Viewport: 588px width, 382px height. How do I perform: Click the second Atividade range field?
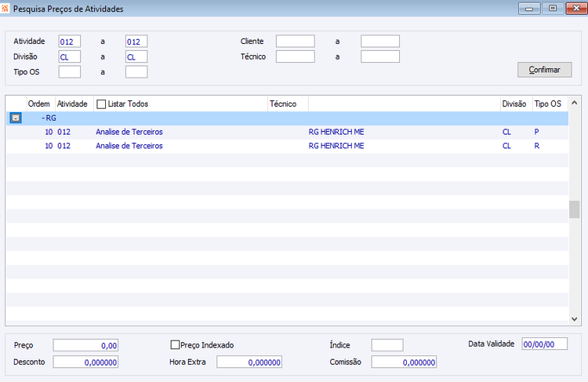pyautogui.click(x=136, y=42)
